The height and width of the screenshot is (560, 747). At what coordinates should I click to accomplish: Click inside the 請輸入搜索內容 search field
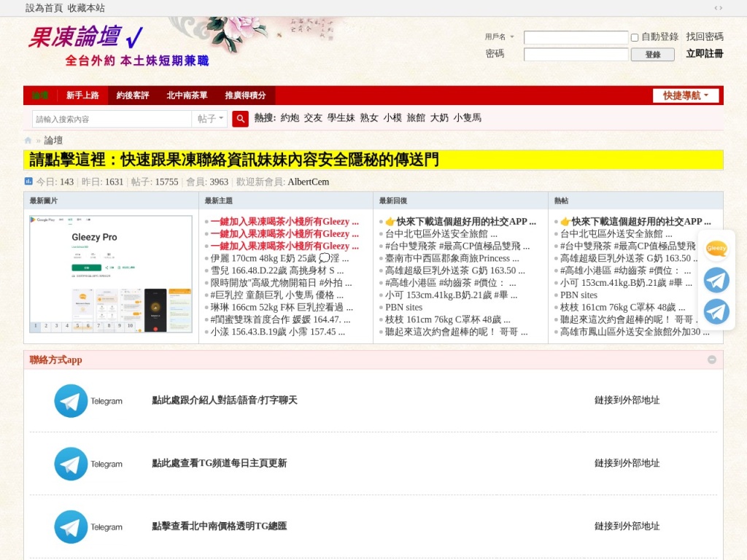tap(111, 119)
